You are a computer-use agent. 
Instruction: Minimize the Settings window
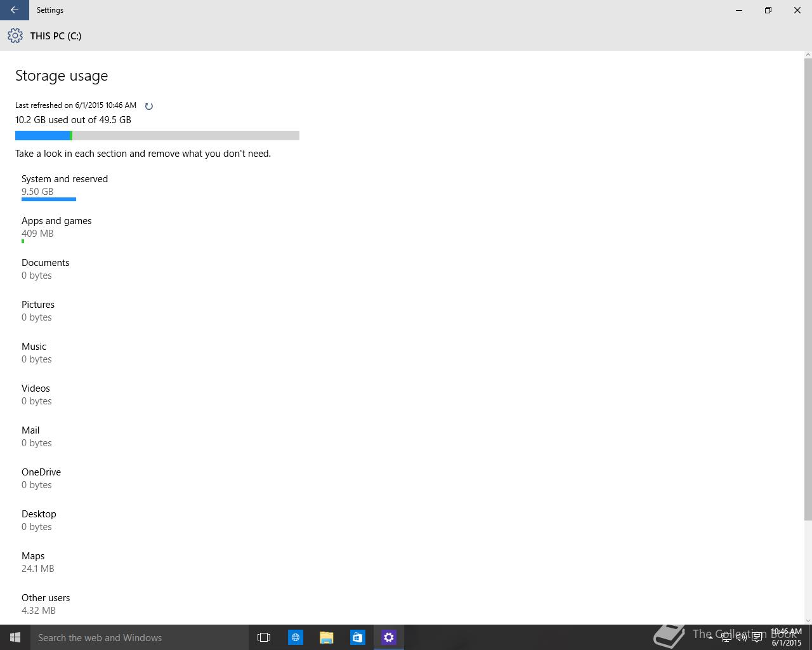pos(739,10)
